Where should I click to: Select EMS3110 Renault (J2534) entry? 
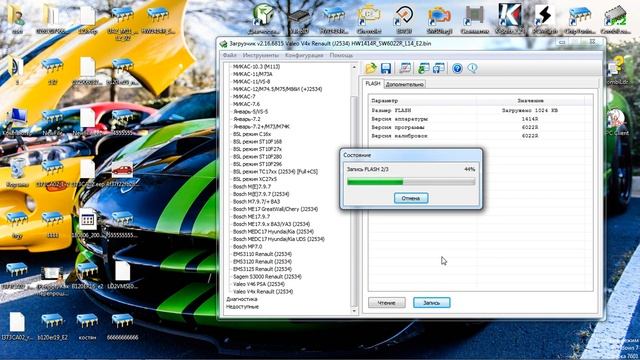[262, 254]
